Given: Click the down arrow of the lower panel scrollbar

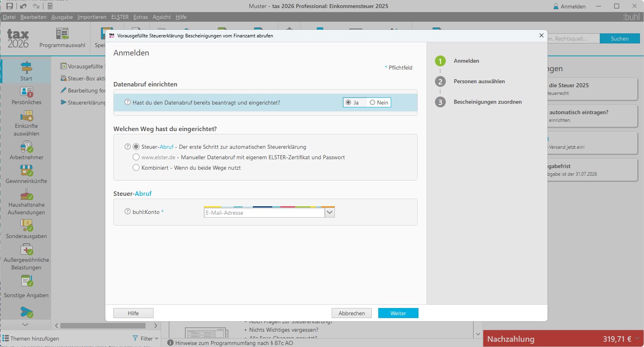Looking at the screenshot, I should [478, 334].
